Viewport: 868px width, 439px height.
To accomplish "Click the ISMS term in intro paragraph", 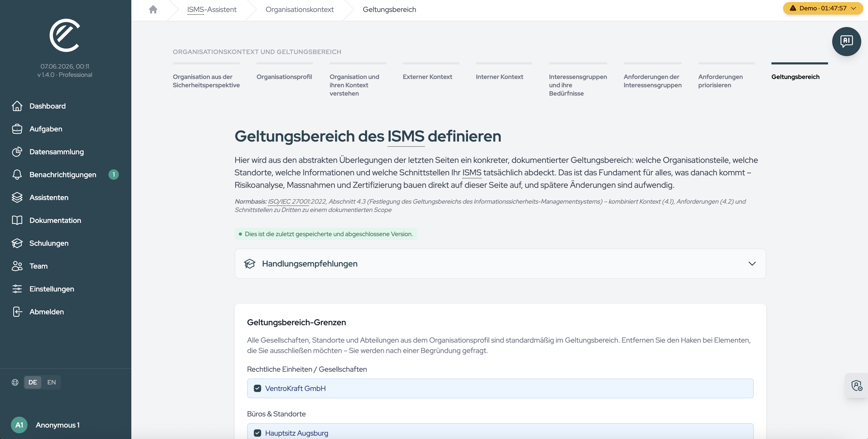I will 472,172.
